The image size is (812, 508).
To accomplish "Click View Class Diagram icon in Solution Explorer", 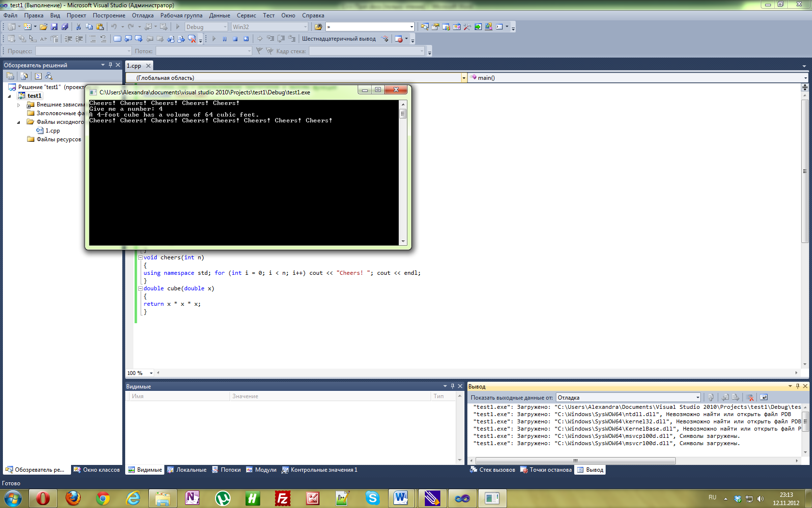I will point(49,76).
